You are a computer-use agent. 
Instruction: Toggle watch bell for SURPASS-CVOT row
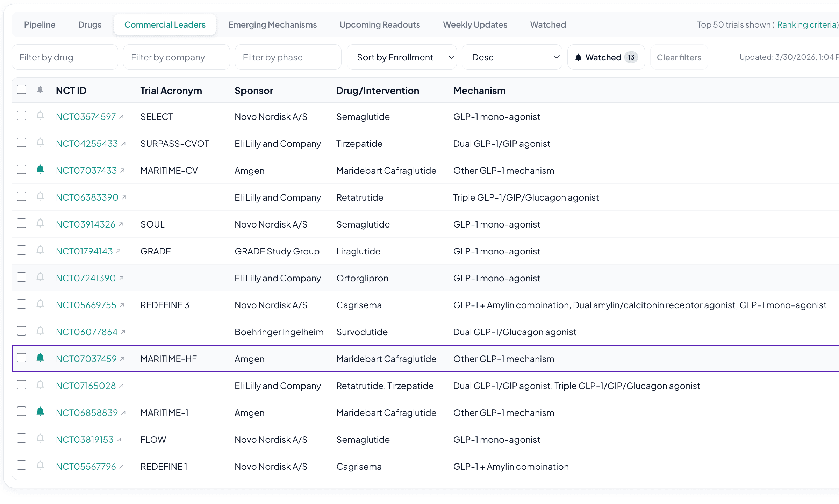click(x=40, y=143)
